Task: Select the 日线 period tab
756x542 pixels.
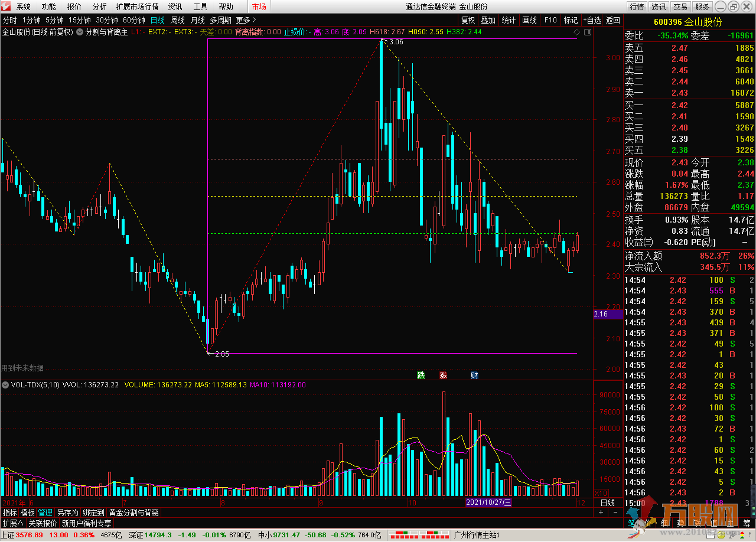Action: [x=158, y=20]
